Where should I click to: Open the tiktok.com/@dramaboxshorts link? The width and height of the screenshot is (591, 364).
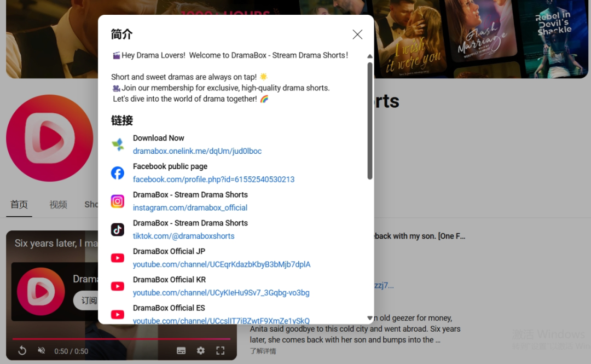[183, 236]
